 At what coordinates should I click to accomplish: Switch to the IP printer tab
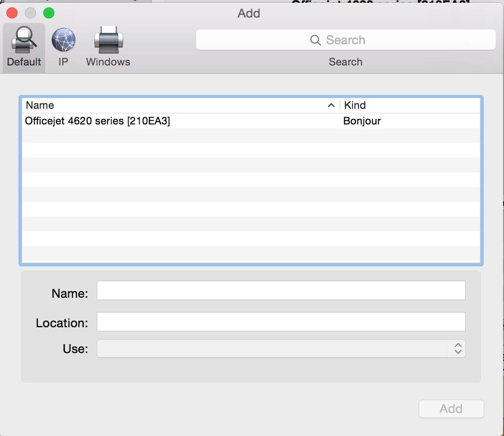click(63, 47)
